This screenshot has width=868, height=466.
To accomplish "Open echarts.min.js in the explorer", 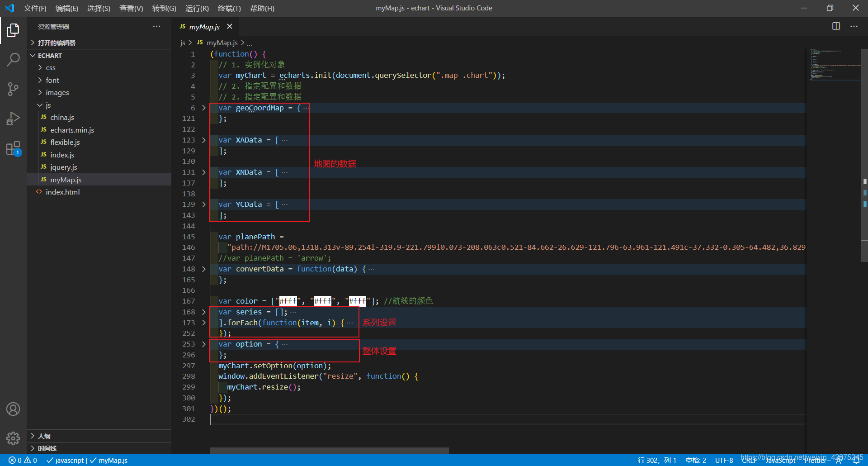I will coord(99,130).
